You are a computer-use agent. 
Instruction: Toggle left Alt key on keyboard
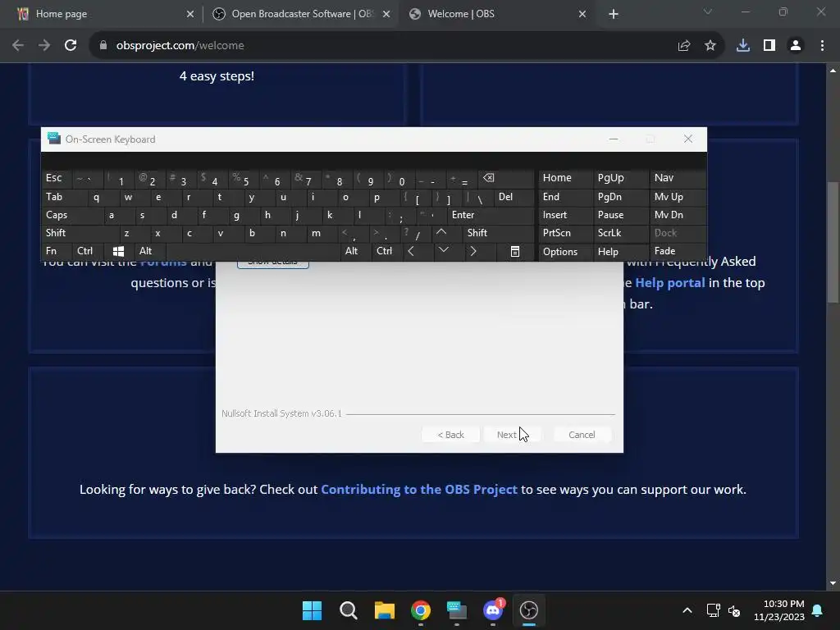[x=150, y=251]
